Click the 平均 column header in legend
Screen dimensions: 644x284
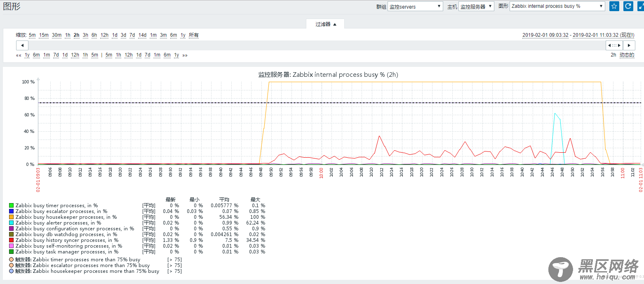tap(224, 199)
